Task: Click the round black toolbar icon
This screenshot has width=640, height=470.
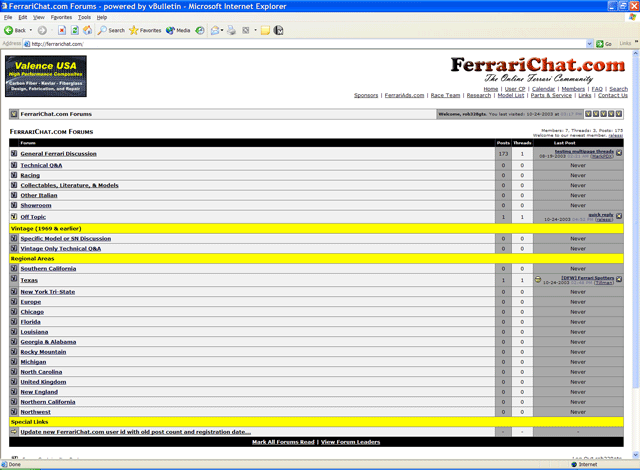Action: click(278, 31)
